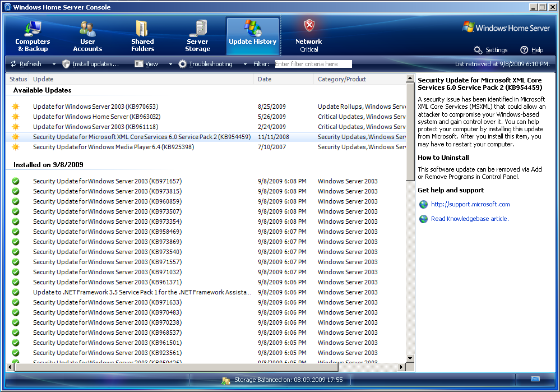Screen dimensions: 560x392
Task: Click the star icon for KB954459
Action: coord(15,136)
